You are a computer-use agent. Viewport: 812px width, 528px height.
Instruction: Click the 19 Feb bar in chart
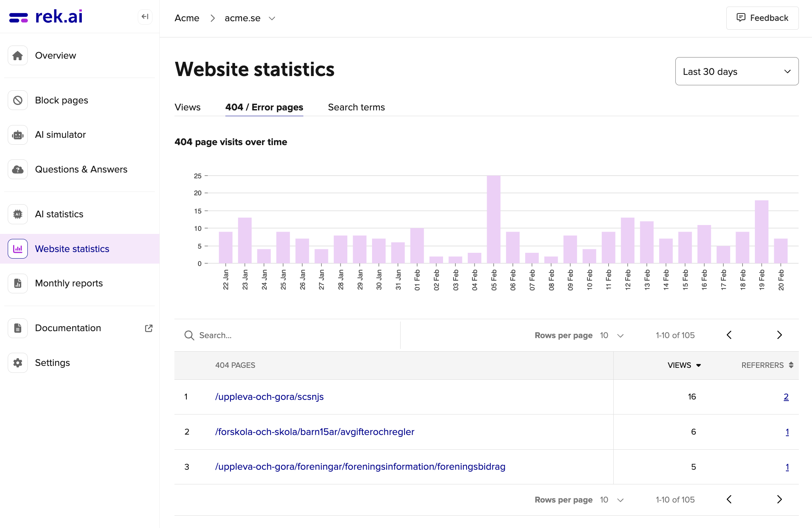(x=762, y=232)
